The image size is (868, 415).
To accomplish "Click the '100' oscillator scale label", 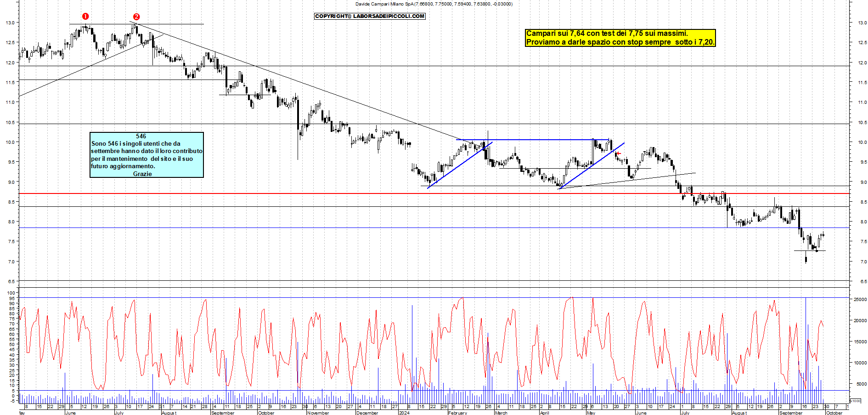I will point(11,293).
